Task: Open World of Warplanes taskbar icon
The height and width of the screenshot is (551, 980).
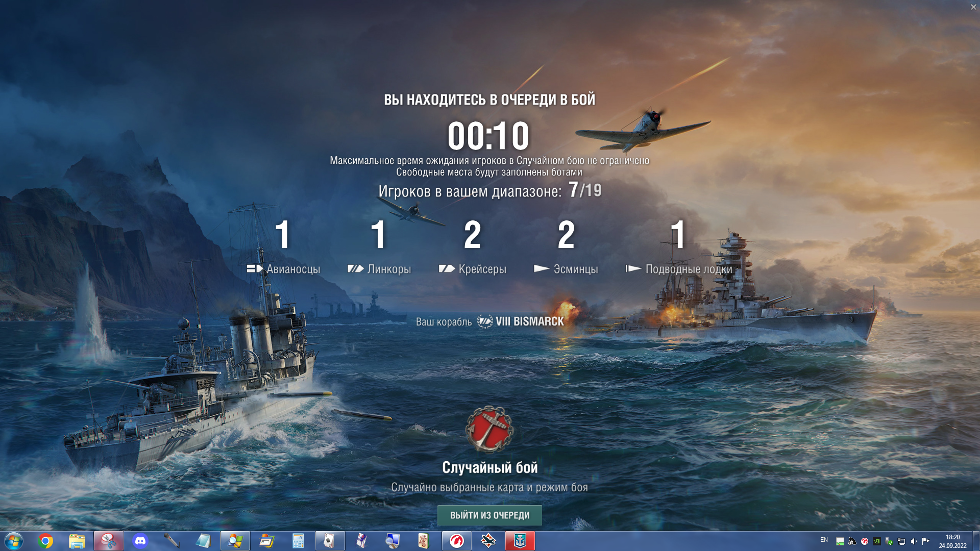Action: [x=488, y=541]
